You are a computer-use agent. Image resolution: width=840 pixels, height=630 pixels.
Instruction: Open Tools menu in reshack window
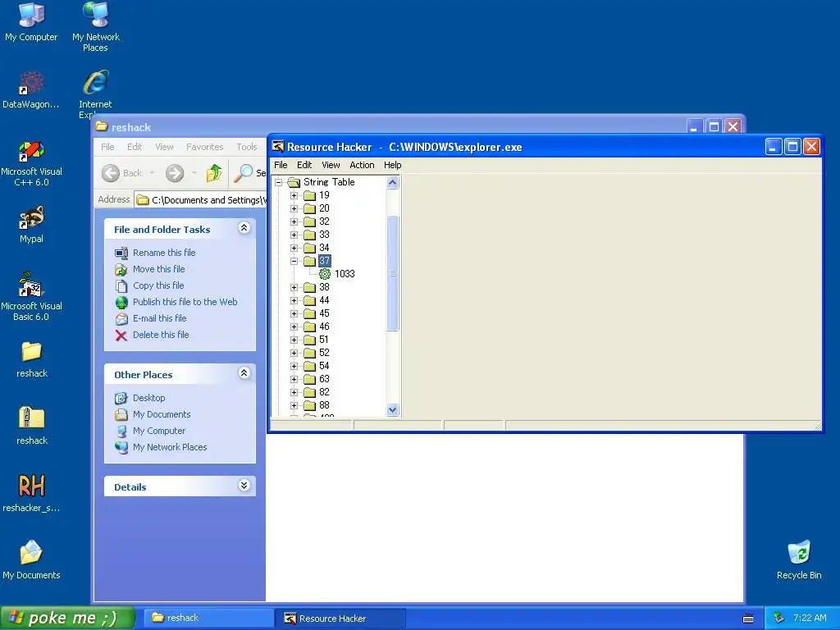[x=247, y=147]
